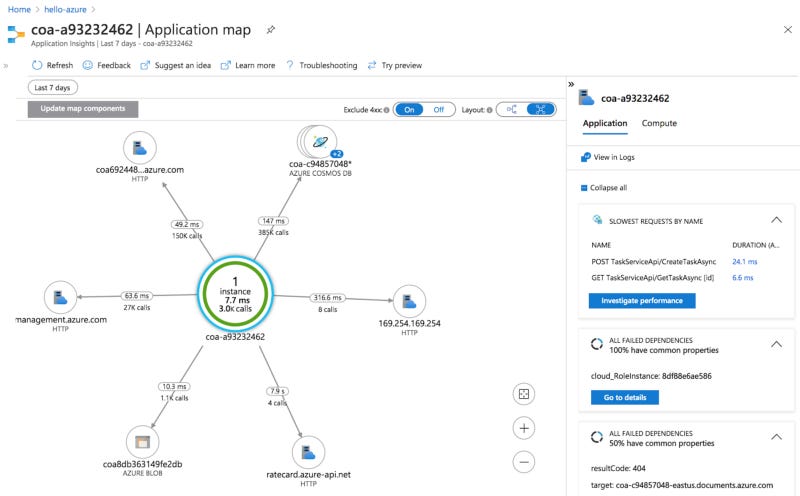Screen dimensions: 800x496
Task: Go to hello-azure breadcrumb
Action: 65,9
